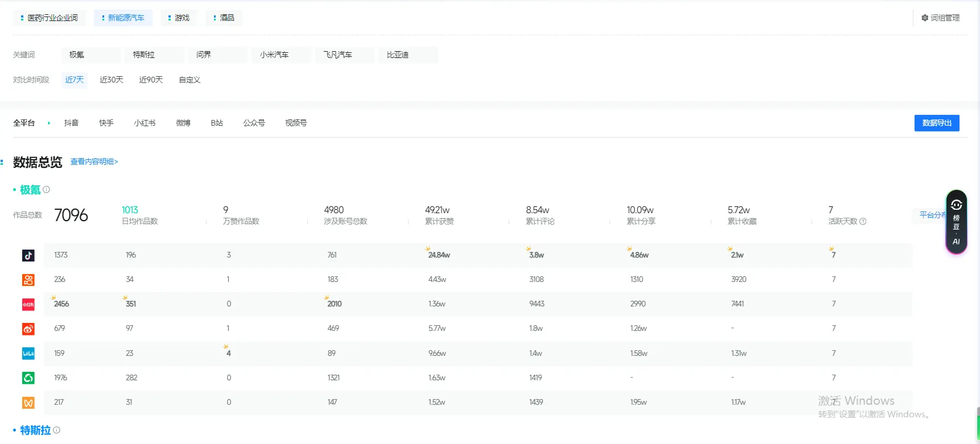
Task: Select 近30天 time range
Action: 112,80
